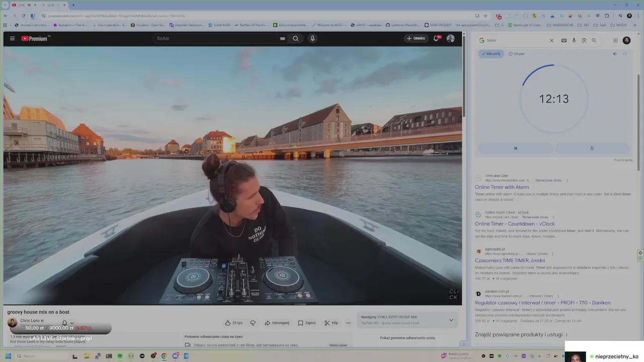Dislike the video with thumbs down
Screen dimensions: 644x362
coord(253,323)
